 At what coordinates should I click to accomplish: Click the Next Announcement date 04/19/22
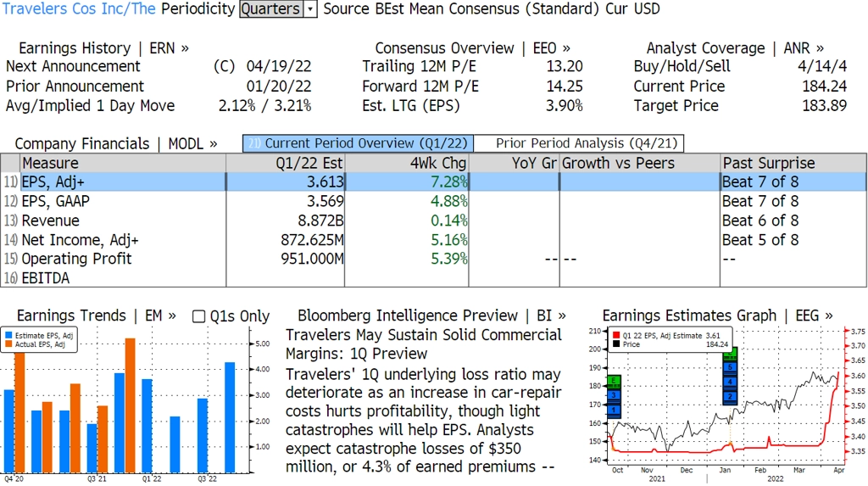[278, 66]
